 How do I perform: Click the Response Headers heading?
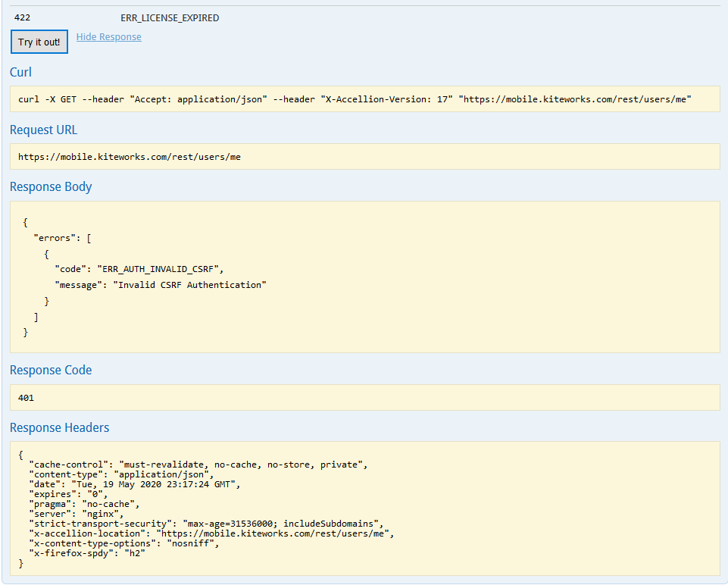click(x=59, y=428)
